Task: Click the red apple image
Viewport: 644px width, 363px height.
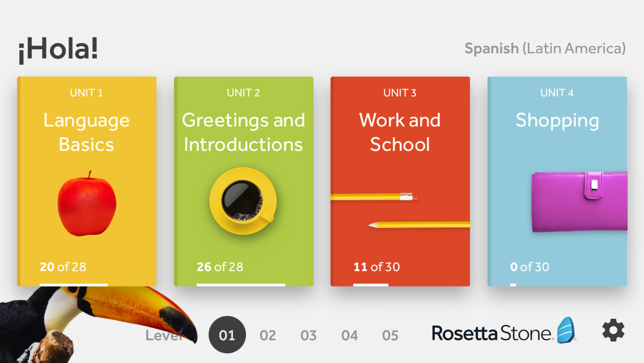Action: (x=87, y=204)
